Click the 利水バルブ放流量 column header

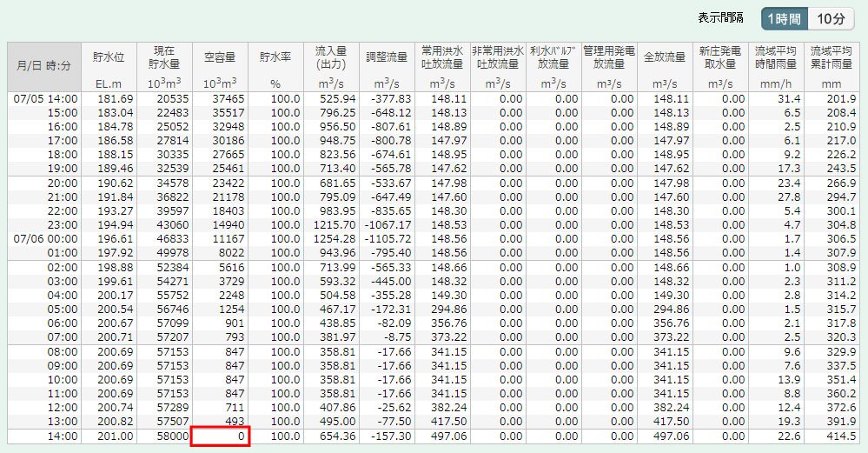click(x=553, y=66)
